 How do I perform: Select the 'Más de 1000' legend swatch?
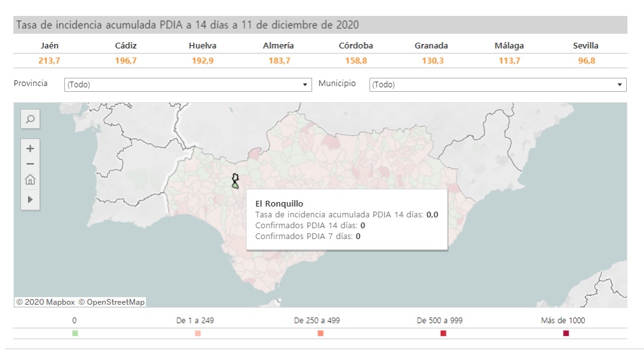(566, 333)
